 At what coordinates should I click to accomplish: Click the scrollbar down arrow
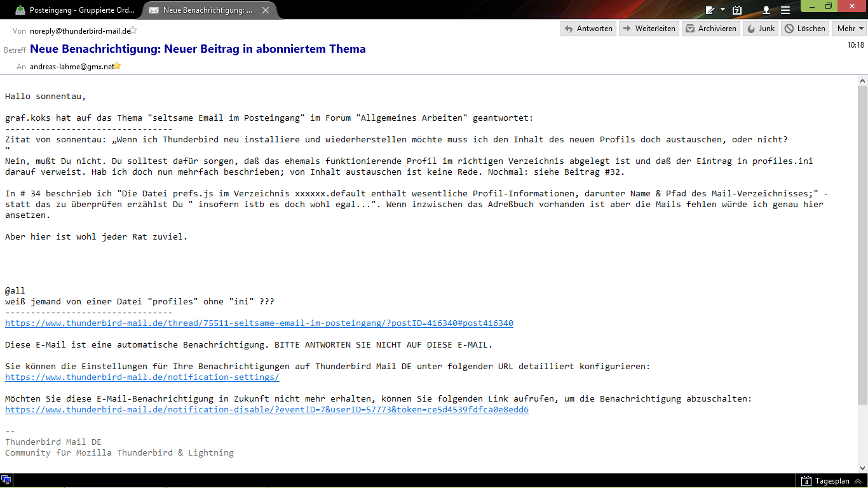[862, 467]
